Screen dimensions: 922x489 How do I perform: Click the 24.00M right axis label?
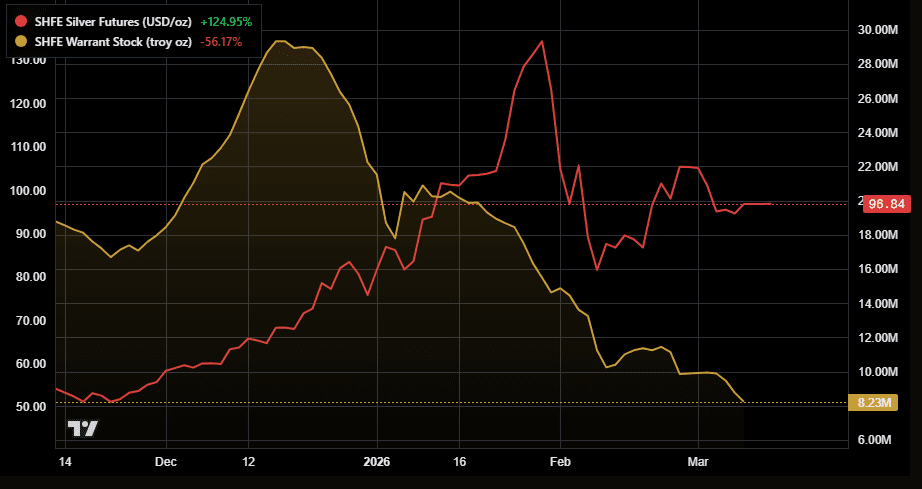click(x=877, y=132)
